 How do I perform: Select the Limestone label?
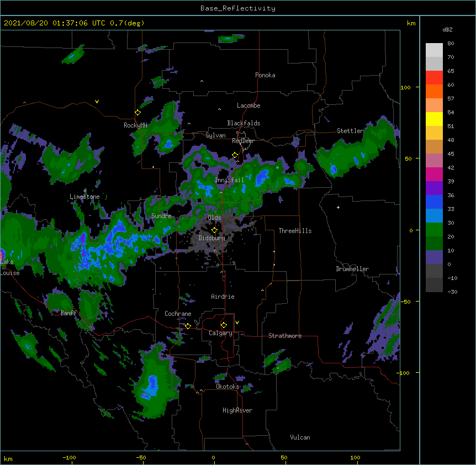(84, 197)
